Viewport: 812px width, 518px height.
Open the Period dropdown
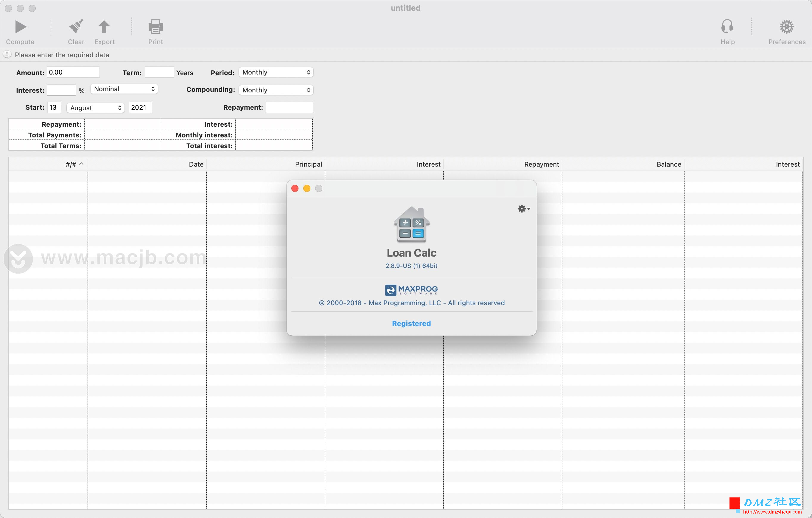click(x=276, y=72)
